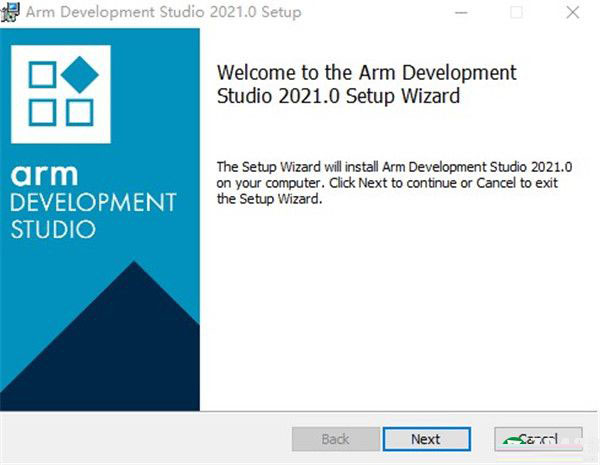Click the disabled maximize button
This screenshot has height=465, width=600.
[x=517, y=12]
